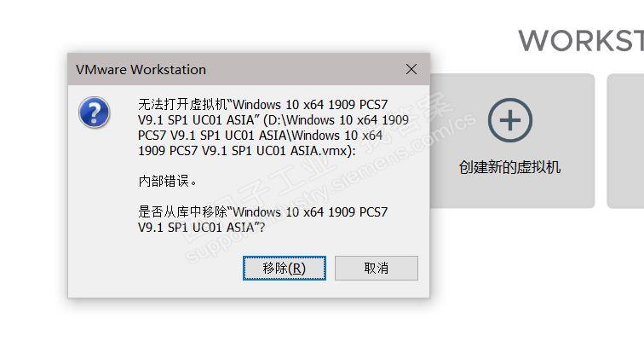Click the 内部错误 message text
The image size is (644, 353).
pos(168,182)
